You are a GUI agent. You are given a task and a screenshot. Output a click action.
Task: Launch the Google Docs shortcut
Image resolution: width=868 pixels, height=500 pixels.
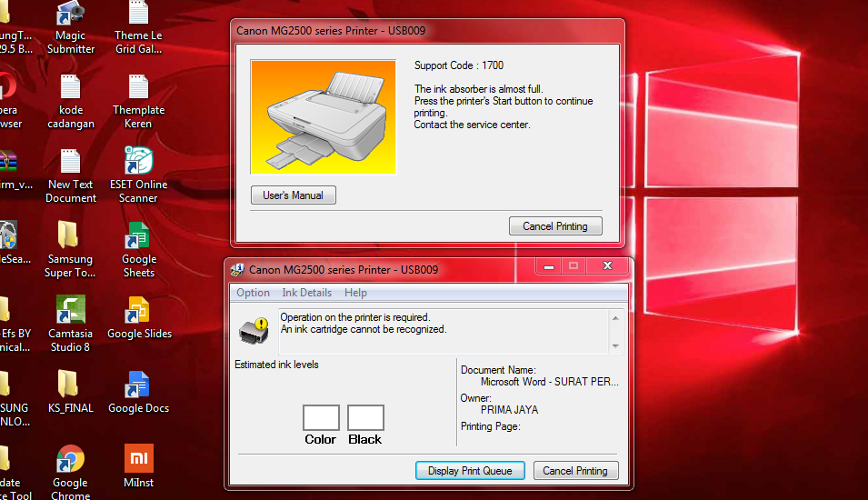138,392
